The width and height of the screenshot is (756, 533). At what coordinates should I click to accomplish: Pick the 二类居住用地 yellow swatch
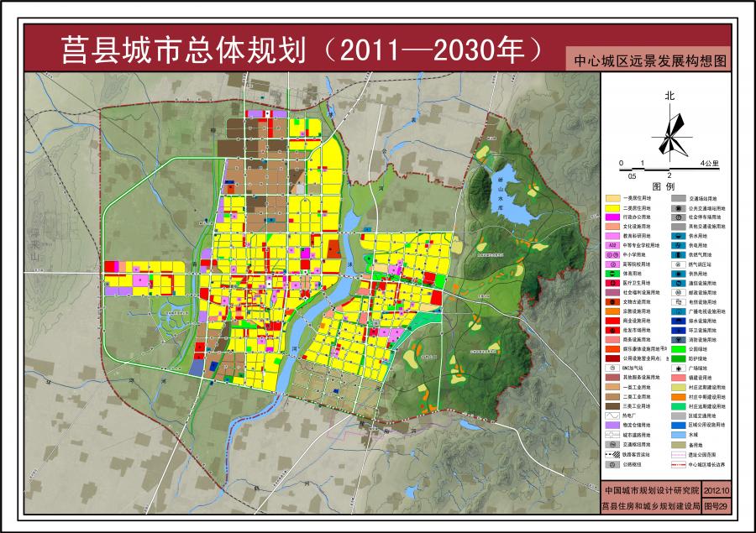click(613, 208)
